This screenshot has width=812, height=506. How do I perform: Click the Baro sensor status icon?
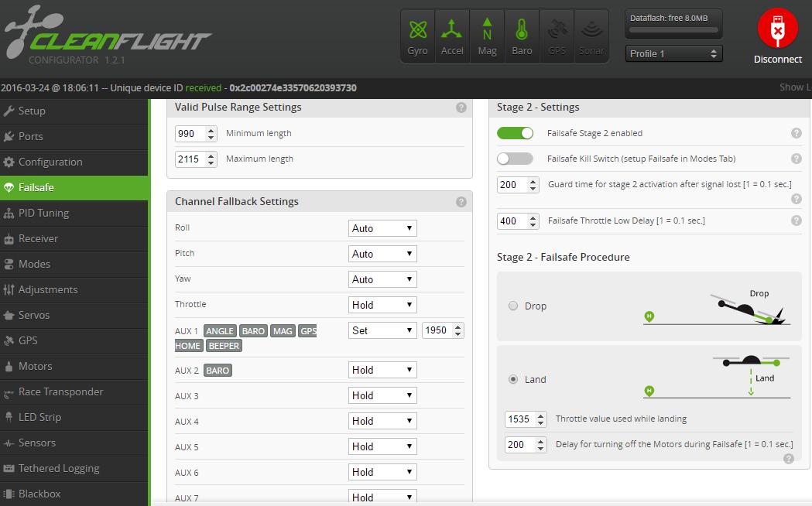pyautogui.click(x=522, y=36)
